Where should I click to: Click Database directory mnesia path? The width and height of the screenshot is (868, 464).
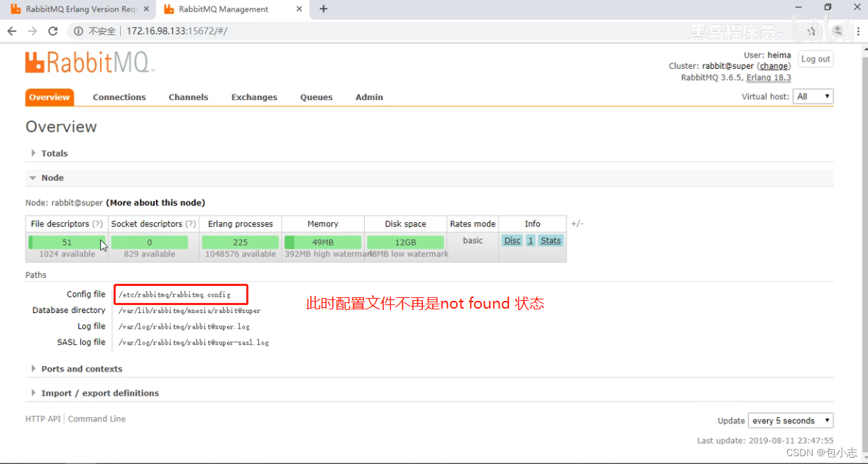189,311
